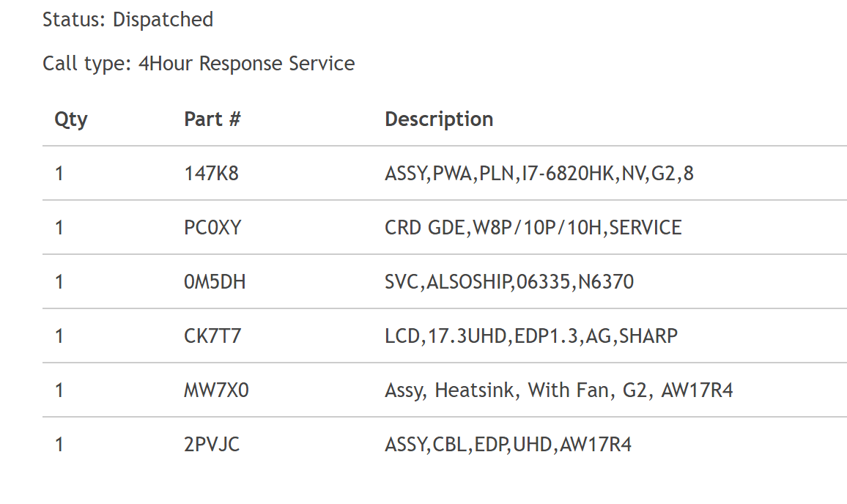Viewport: 847px width, 504px height.
Task: Click the quantity cell in the CK7T7 row
Action: pyautogui.click(x=59, y=336)
